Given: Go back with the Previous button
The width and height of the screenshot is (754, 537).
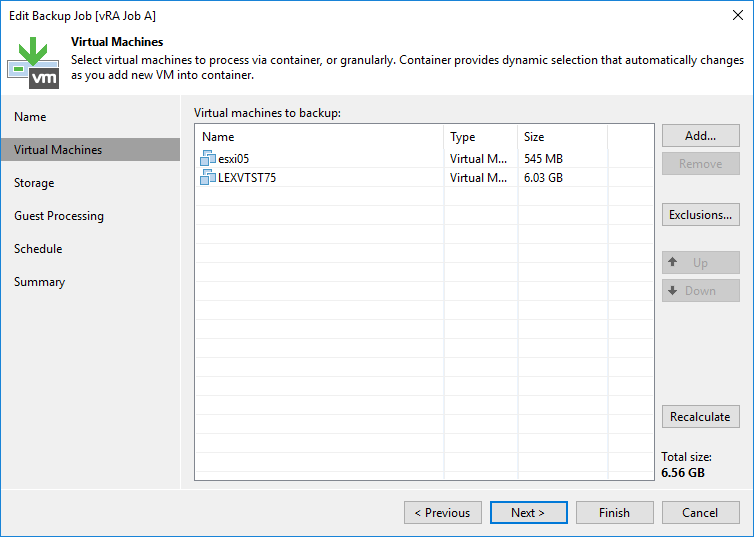Looking at the screenshot, I should [442, 513].
